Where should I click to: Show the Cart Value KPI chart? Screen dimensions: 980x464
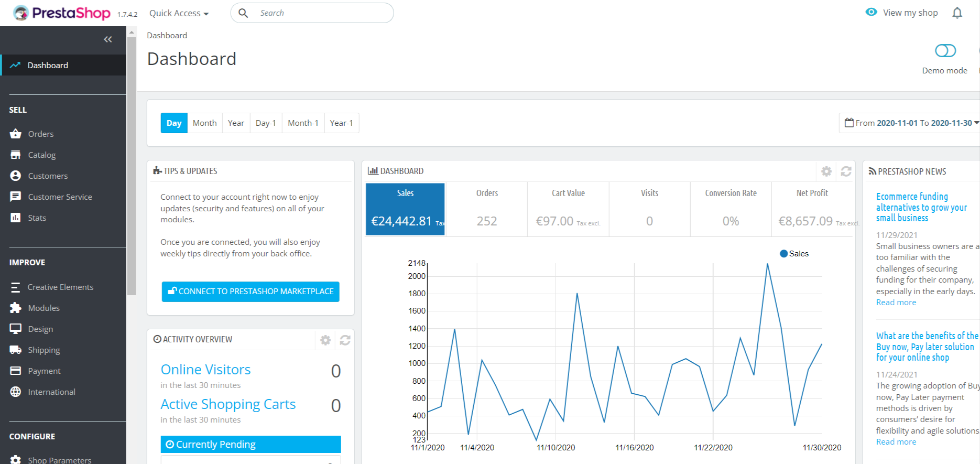568,209
